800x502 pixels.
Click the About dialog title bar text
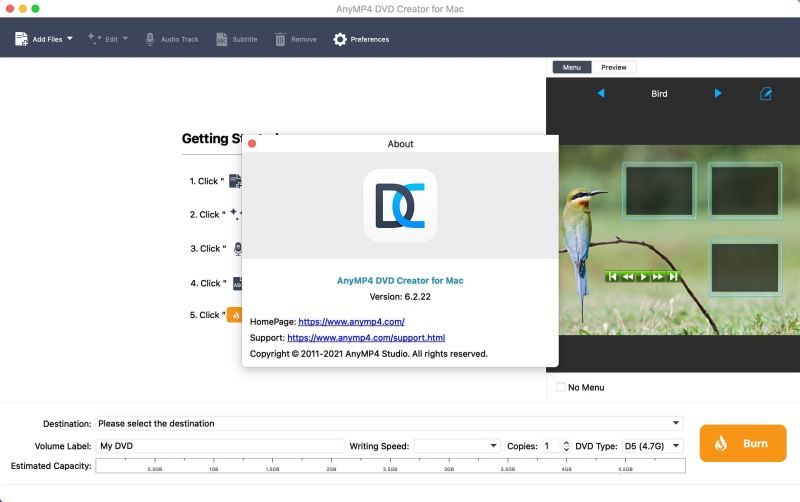click(400, 144)
